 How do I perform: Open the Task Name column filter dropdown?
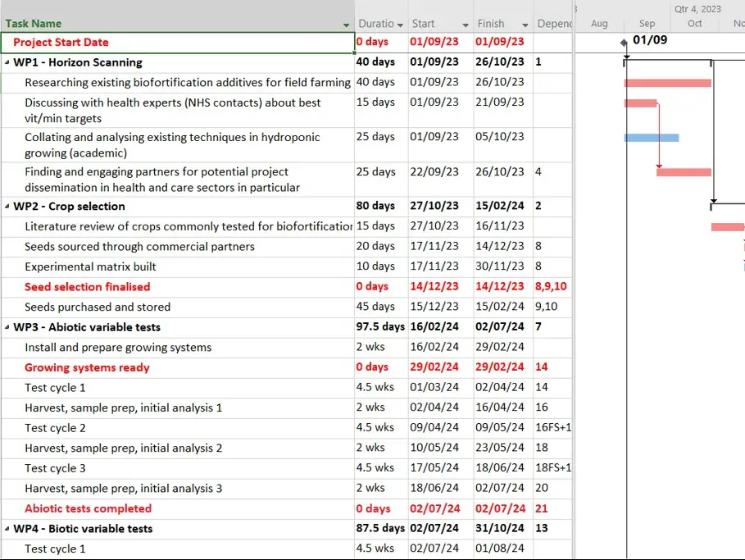[x=346, y=25]
